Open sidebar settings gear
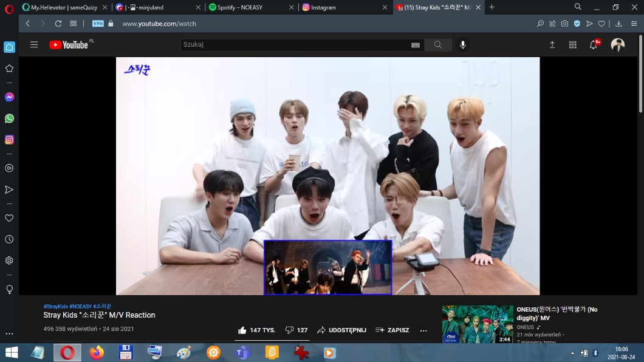This screenshot has width=644, height=362. (x=9, y=261)
